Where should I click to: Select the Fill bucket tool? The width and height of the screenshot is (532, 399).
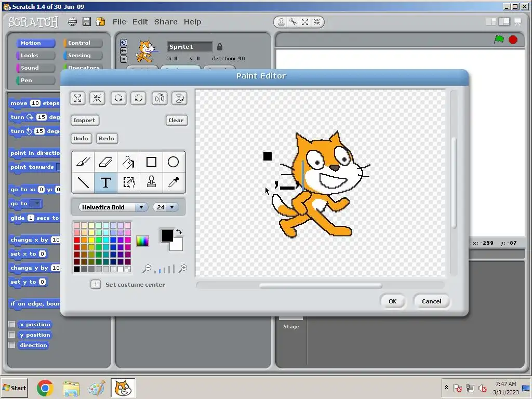click(129, 162)
